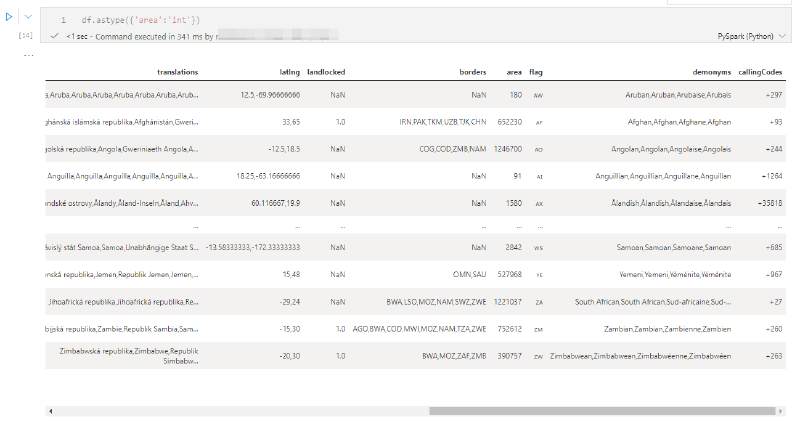Click area value 390757
Screen dimensions: 800x422
tap(510, 356)
